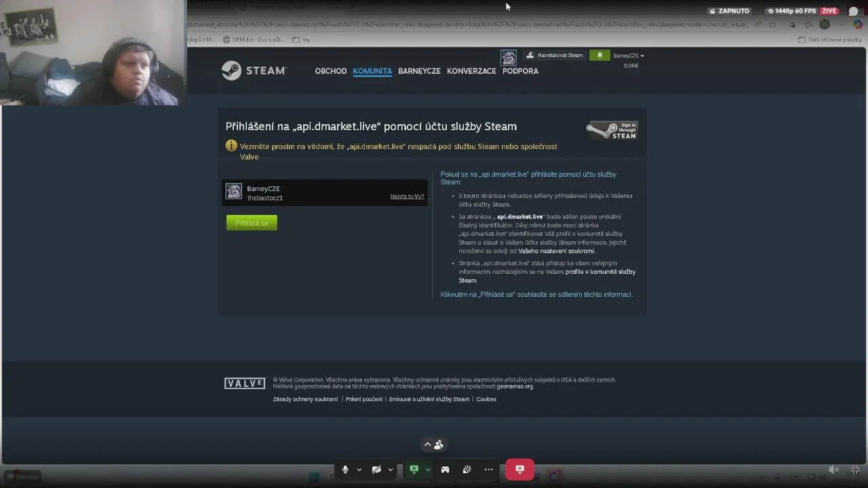Click the 'hry' bookmarks folder

point(301,40)
